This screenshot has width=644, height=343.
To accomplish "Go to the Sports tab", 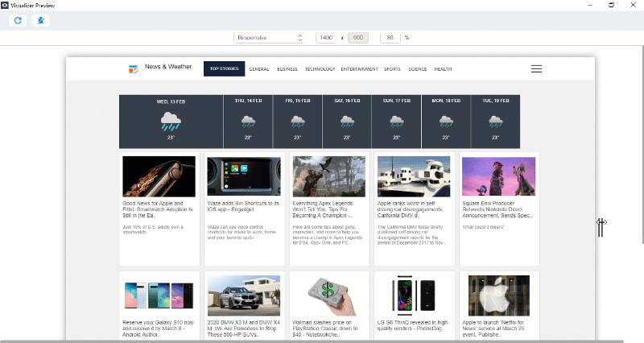I will [x=392, y=69].
